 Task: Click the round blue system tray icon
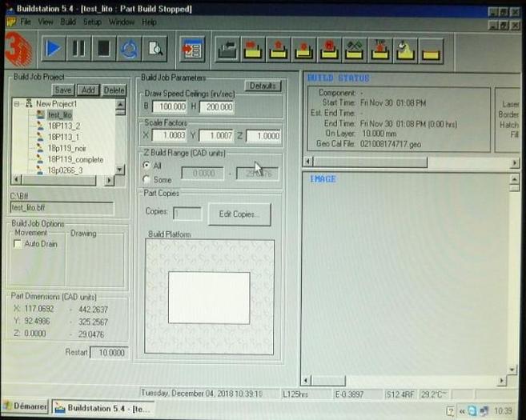click(472, 410)
